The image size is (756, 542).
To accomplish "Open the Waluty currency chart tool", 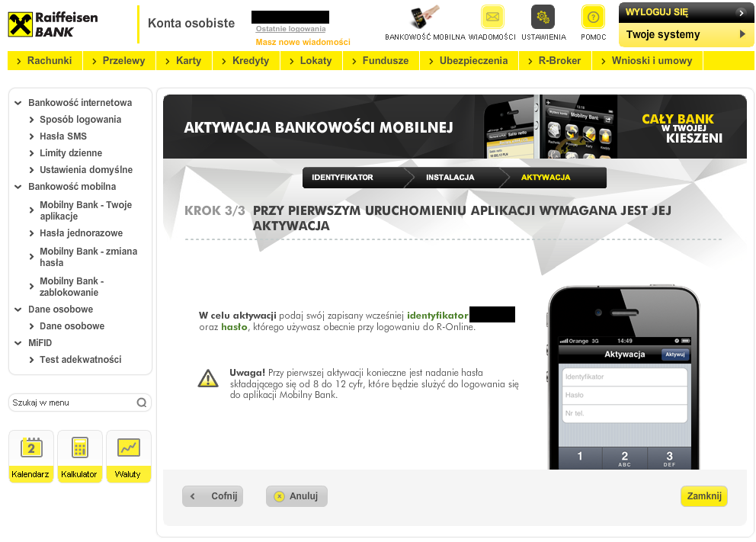I will (128, 456).
